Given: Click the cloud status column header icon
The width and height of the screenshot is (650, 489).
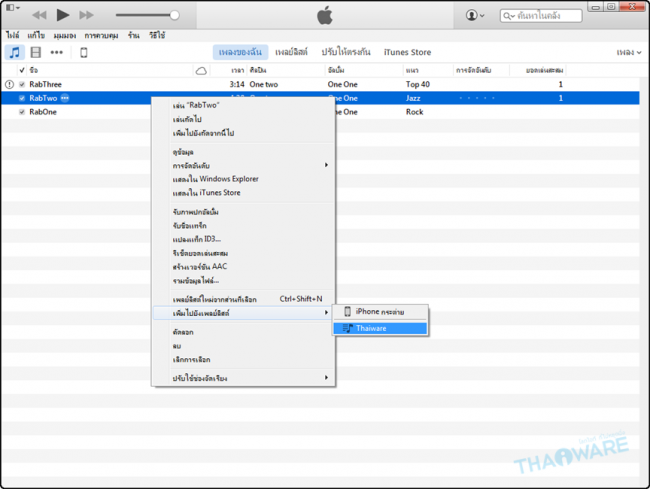Looking at the screenshot, I should (201, 70).
